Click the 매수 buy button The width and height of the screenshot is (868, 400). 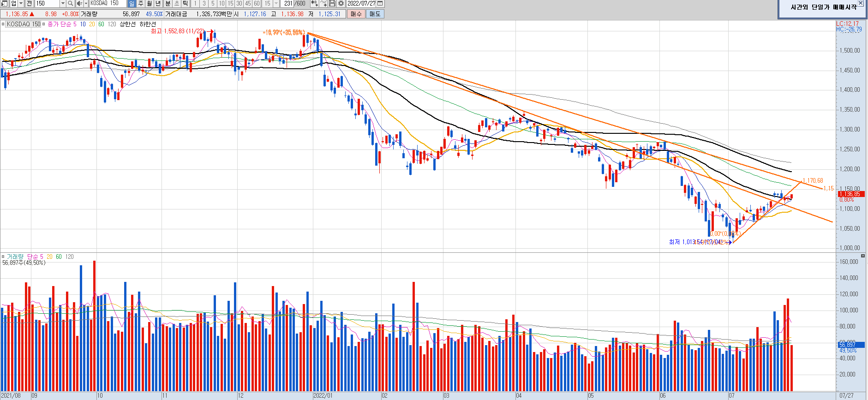tap(356, 14)
